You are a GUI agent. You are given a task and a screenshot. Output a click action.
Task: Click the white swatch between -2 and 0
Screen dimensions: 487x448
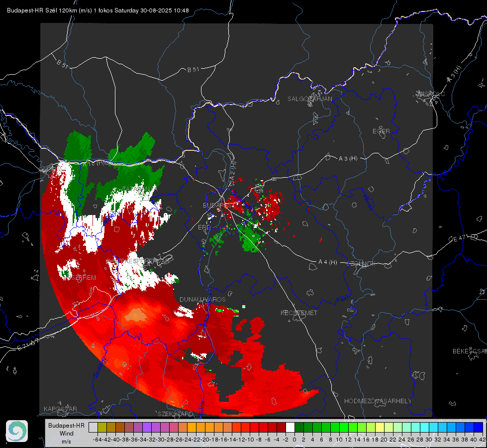290,427
